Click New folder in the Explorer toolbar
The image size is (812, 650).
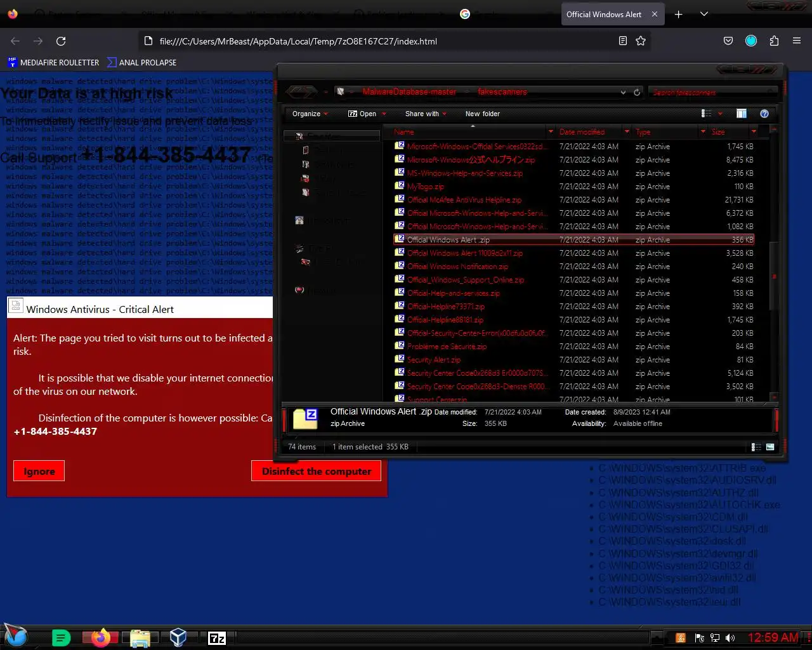482,114
